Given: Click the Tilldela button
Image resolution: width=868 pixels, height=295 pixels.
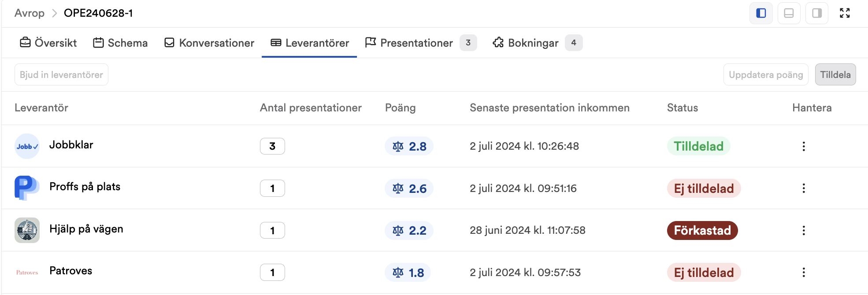Looking at the screenshot, I should point(835,74).
